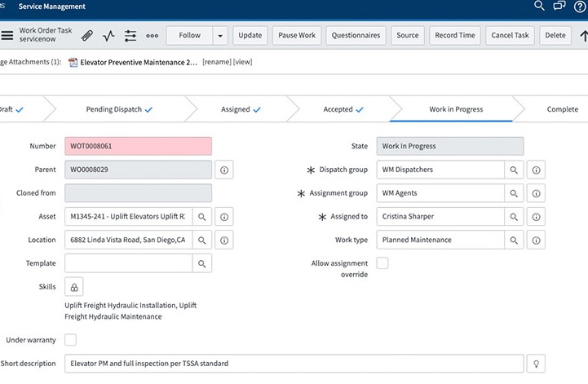588x384 pixels.
Task: Click the search icon in top banner
Action: click(x=539, y=6)
